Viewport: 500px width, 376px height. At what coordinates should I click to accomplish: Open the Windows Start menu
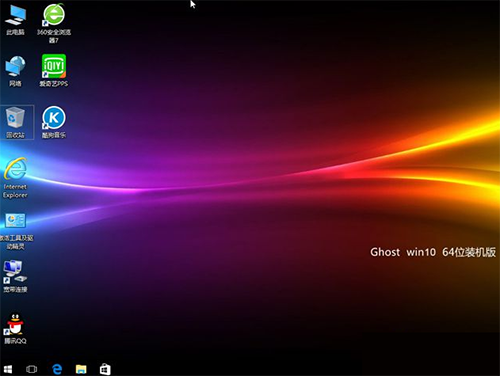(x=8, y=369)
